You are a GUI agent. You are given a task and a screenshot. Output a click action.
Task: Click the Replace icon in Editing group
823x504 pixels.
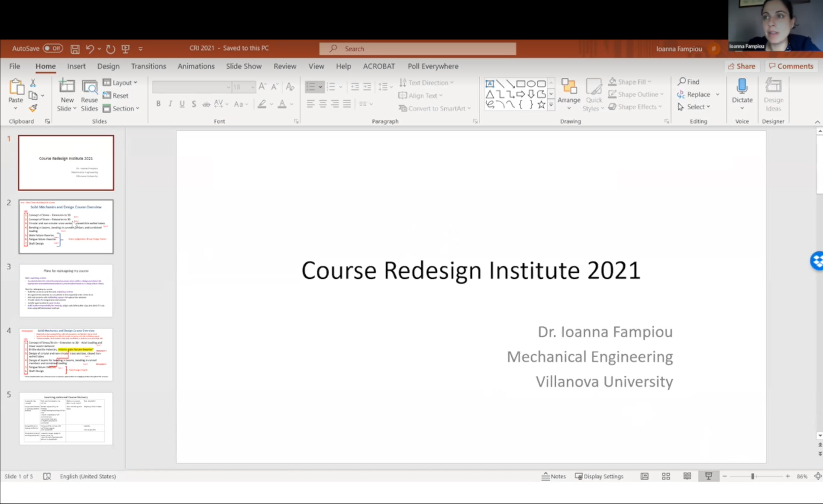(683, 94)
